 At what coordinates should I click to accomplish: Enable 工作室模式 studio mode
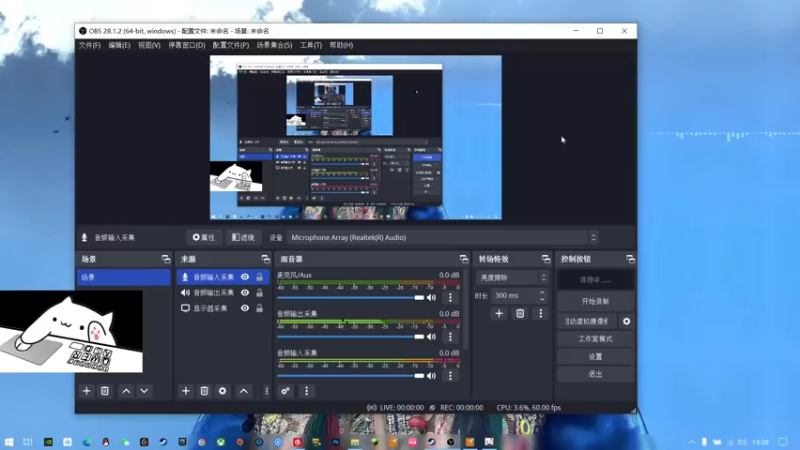pyautogui.click(x=595, y=339)
